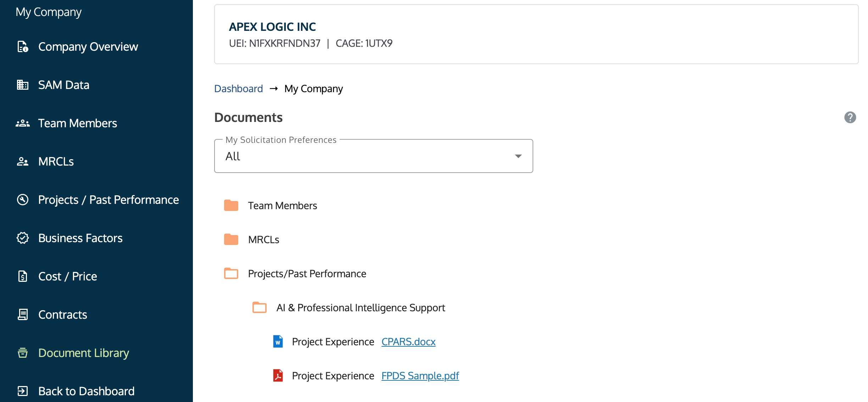The width and height of the screenshot is (868, 402).
Task: Click the Dashboard breadcrumb link
Action: (238, 89)
